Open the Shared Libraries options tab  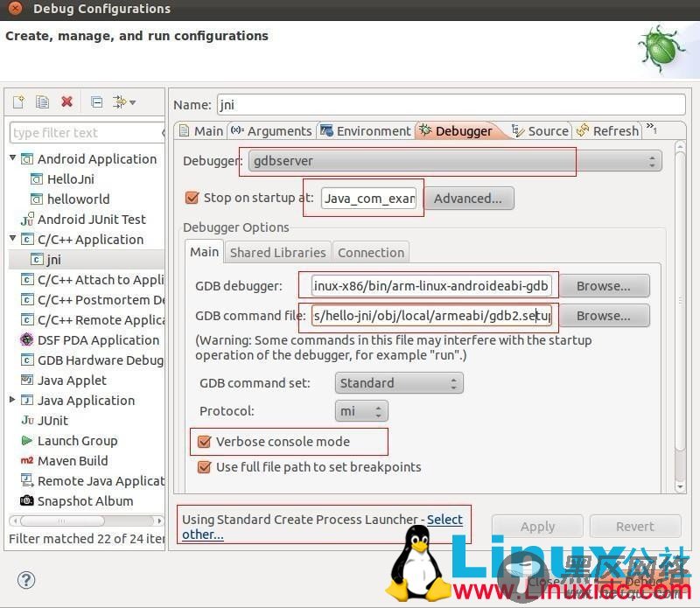coord(277,253)
